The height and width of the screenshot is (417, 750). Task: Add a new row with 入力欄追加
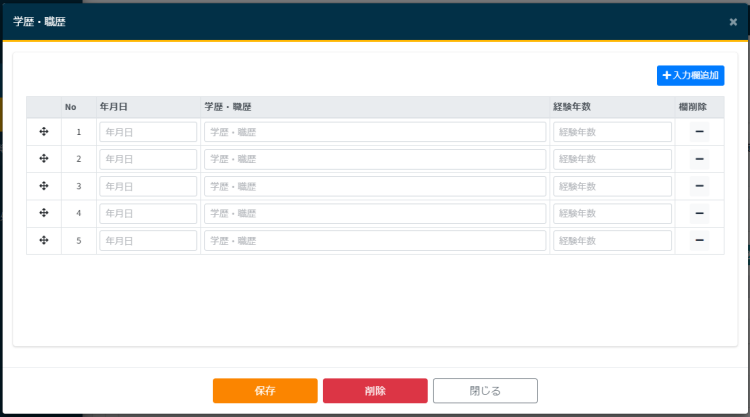pos(690,75)
